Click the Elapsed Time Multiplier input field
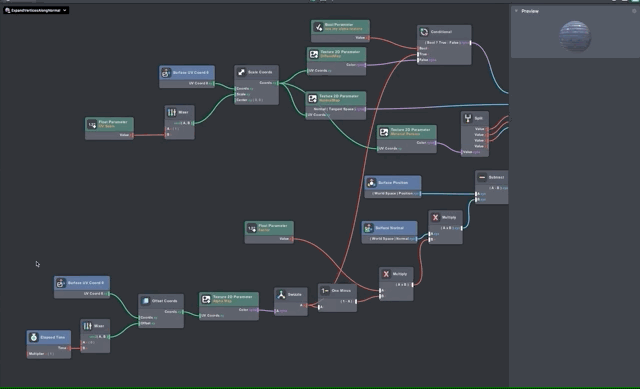 [x=49, y=354]
